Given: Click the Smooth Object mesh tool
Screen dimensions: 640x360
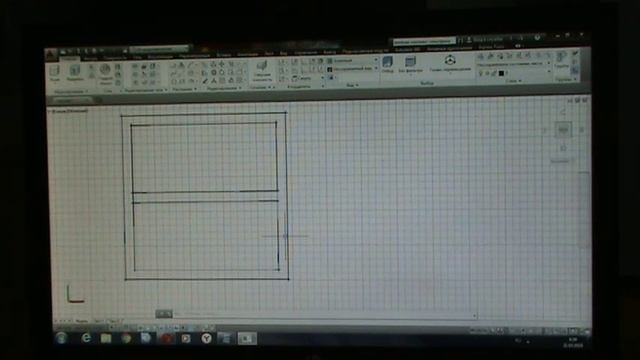Looking at the screenshot, I should point(105,73).
